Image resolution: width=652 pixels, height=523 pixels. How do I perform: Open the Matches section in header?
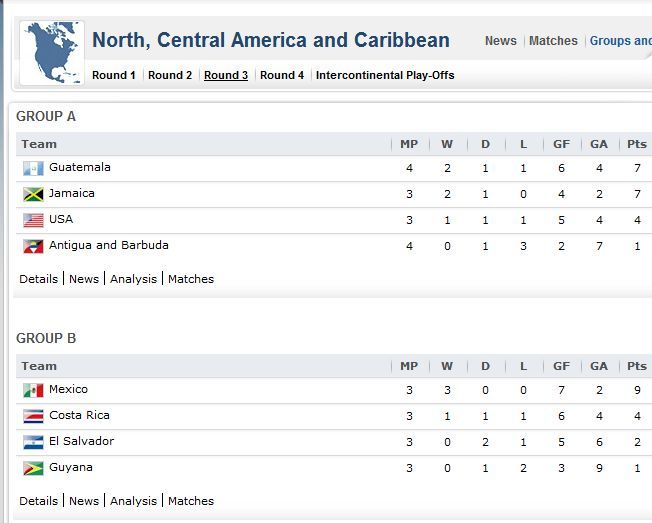point(553,41)
